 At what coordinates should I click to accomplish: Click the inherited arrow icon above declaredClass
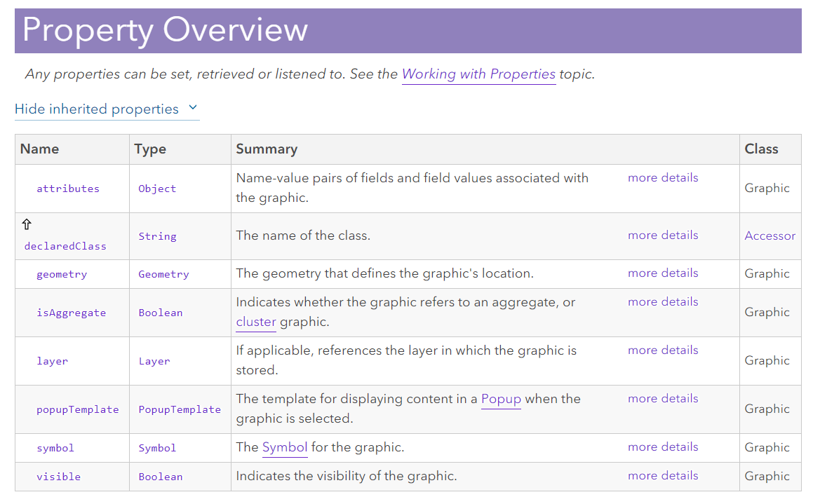click(27, 224)
